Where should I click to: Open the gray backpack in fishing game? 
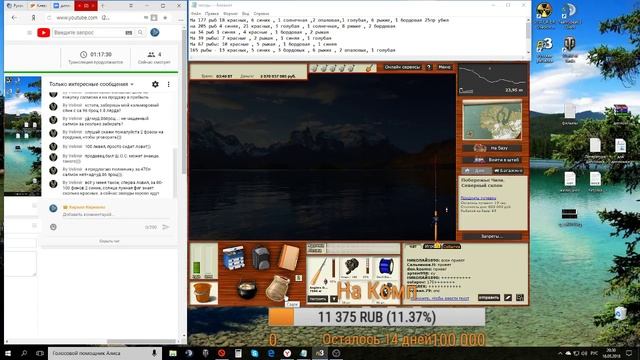pyautogui.click(x=261, y=258)
